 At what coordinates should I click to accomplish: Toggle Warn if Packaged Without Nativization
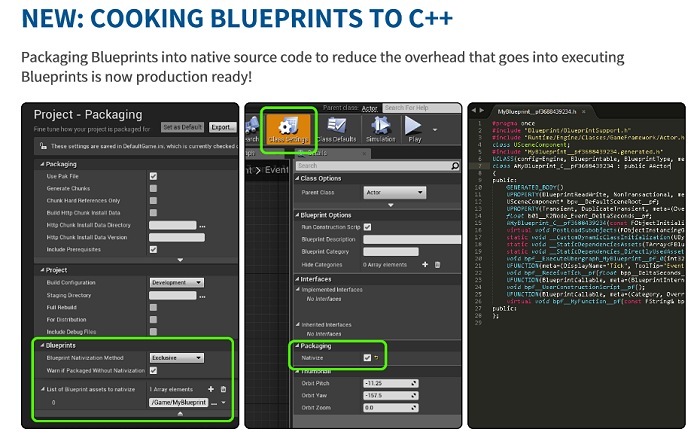pos(153,370)
